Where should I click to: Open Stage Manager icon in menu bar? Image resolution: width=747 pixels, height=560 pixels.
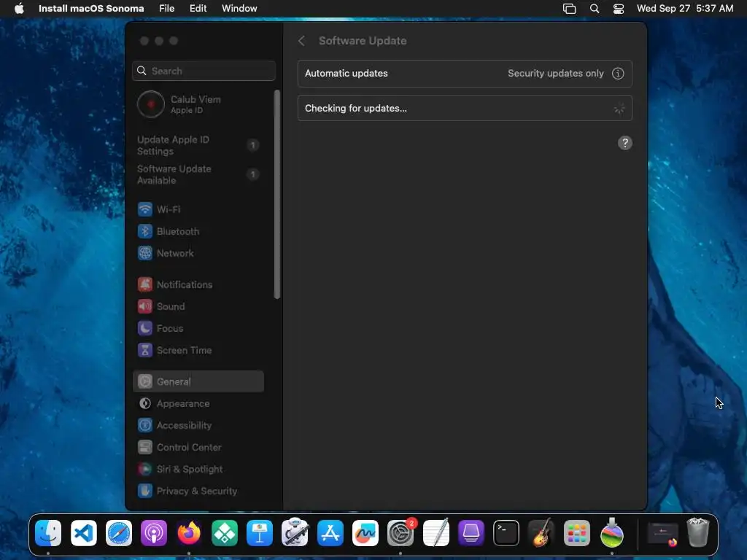[x=569, y=9]
